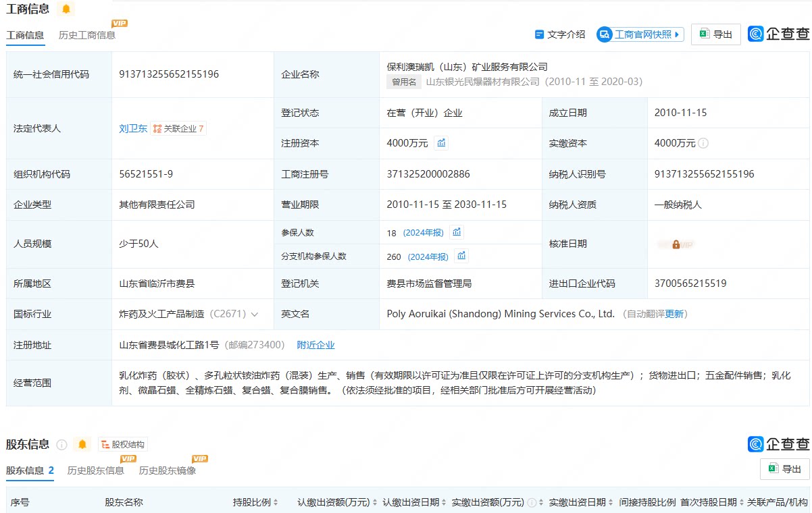Switch to the 历史股东信息 tab
The height and width of the screenshot is (513, 812).
tap(96, 470)
